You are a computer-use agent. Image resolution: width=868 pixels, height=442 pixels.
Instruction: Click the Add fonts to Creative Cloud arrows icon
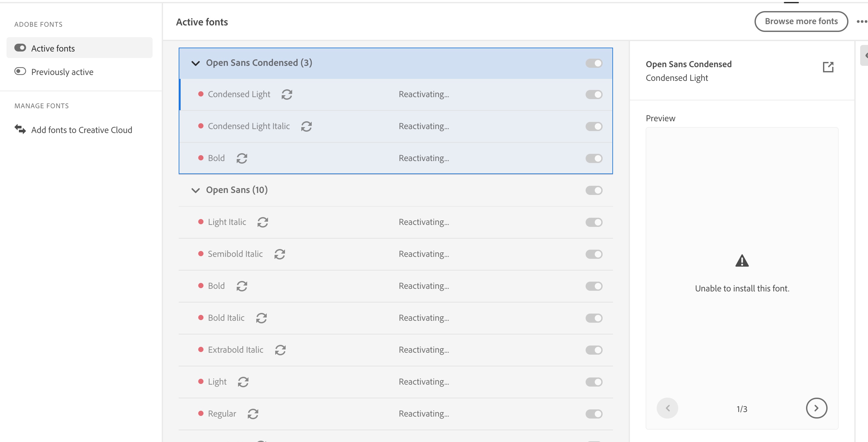pyautogui.click(x=20, y=130)
